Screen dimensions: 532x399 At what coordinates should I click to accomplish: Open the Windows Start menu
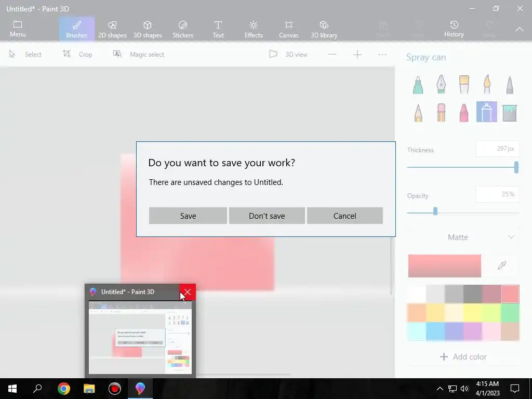click(x=12, y=389)
